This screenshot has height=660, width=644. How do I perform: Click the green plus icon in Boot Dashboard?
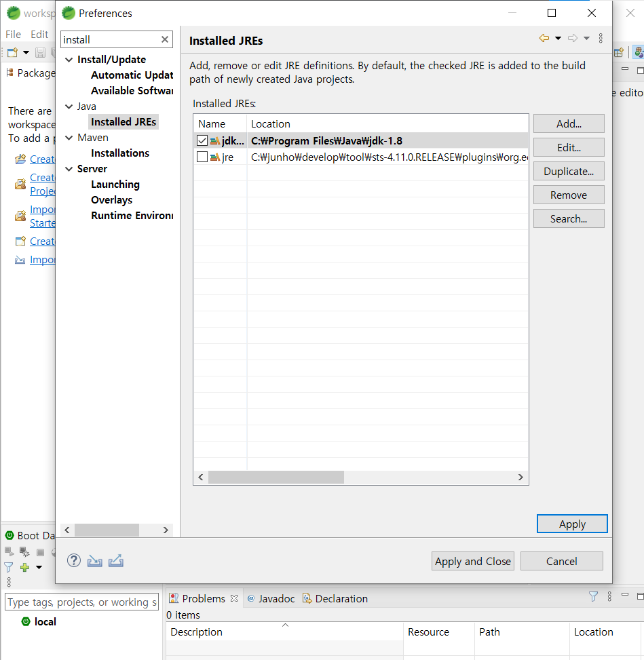25,567
